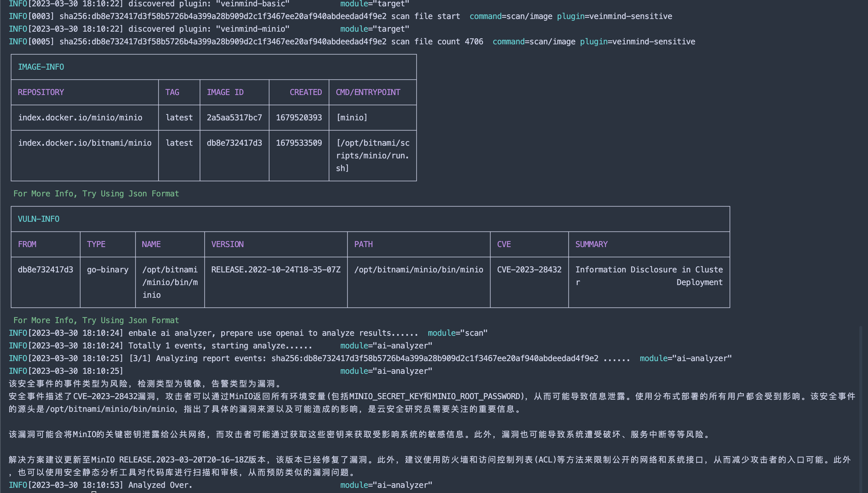The width and height of the screenshot is (868, 493).
Task: Click the IMAGE ID column header
Action: coord(225,92)
